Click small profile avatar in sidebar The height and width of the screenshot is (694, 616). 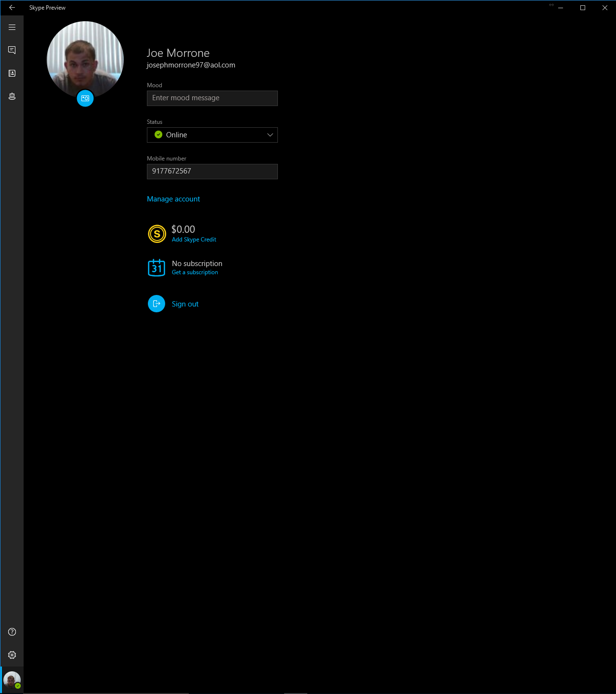click(x=12, y=680)
